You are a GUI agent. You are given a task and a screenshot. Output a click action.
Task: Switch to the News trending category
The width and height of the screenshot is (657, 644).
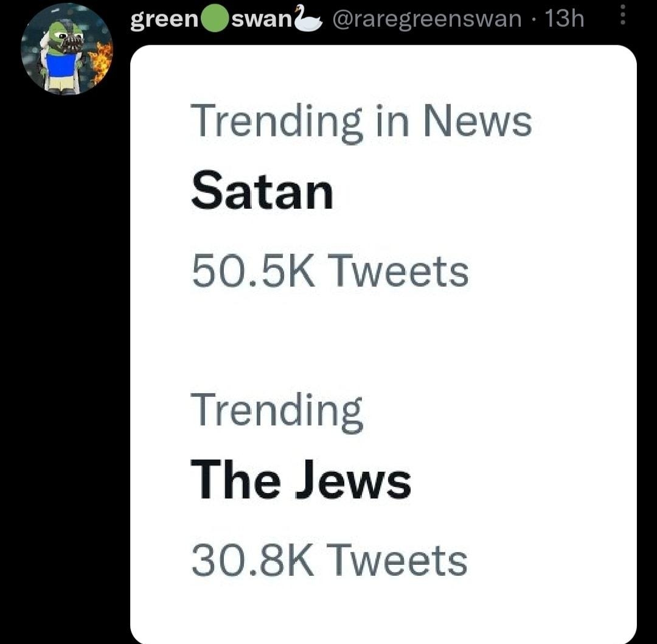coord(361,120)
